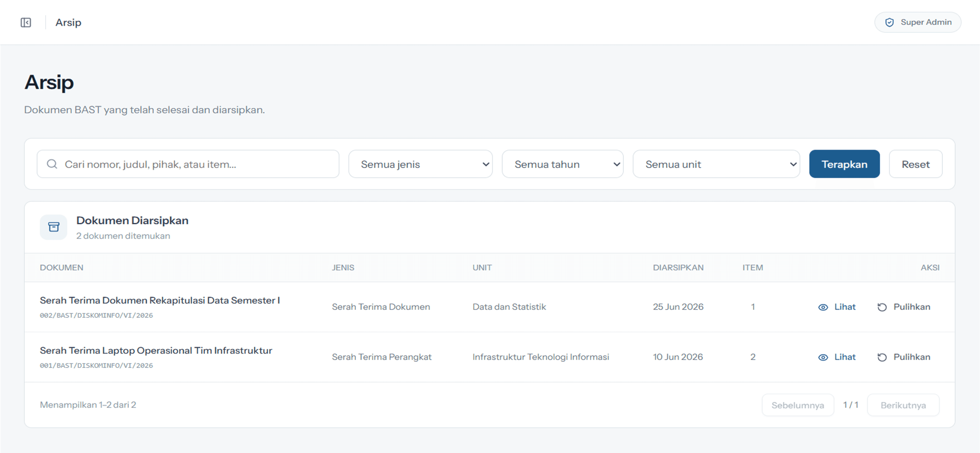Click the JENIS column header

pos(343,268)
